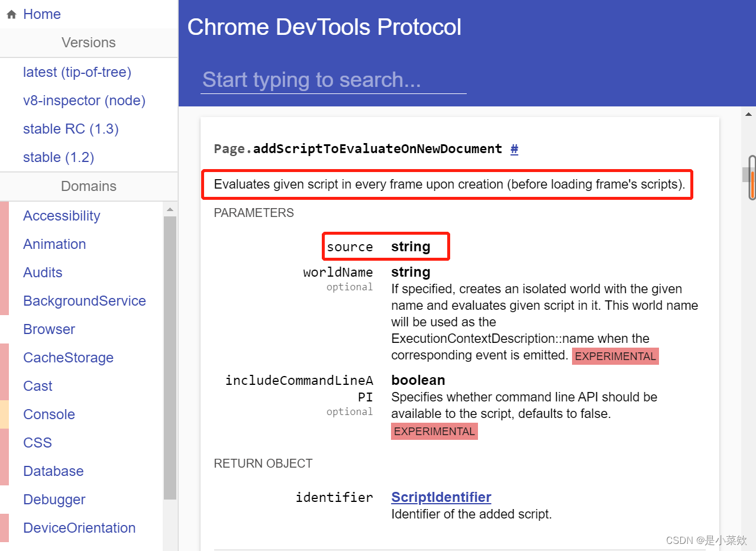Click the RETURN OBJECT section label
This screenshot has height=551, width=756.
click(x=263, y=464)
